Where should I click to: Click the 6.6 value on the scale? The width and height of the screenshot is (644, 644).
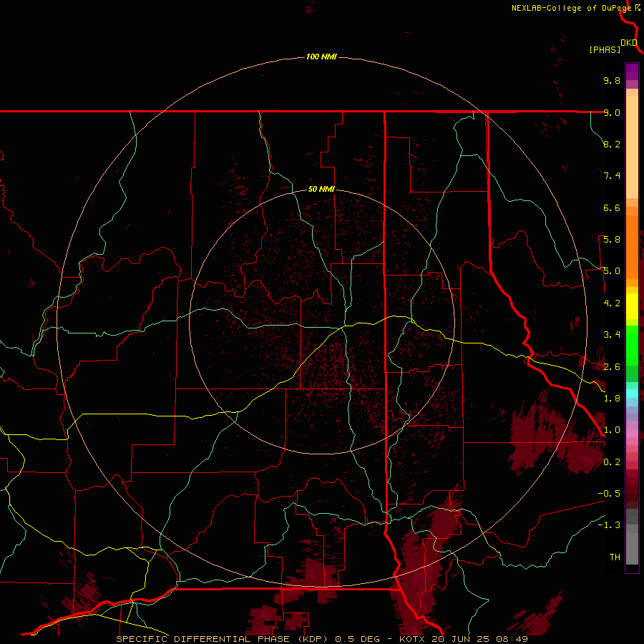pyautogui.click(x=612, y=208)
